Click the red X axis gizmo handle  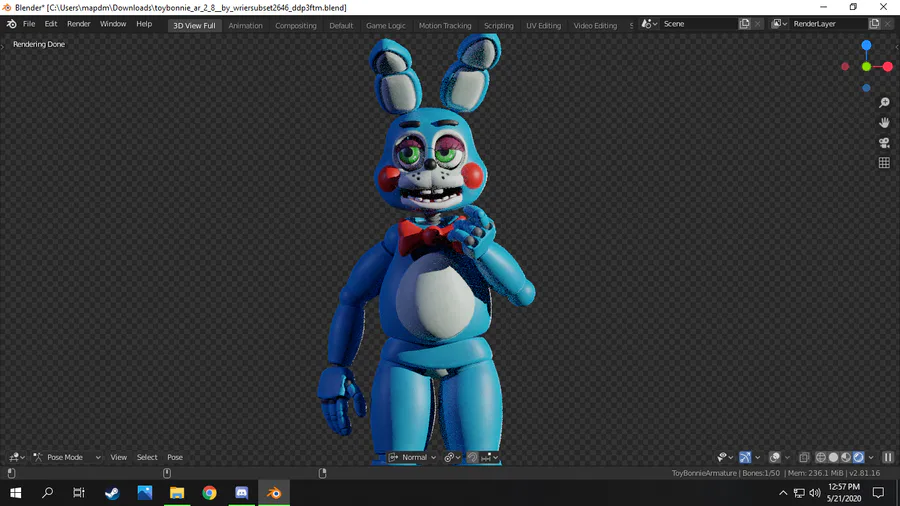pyautogui.click(x=888, y=67)
